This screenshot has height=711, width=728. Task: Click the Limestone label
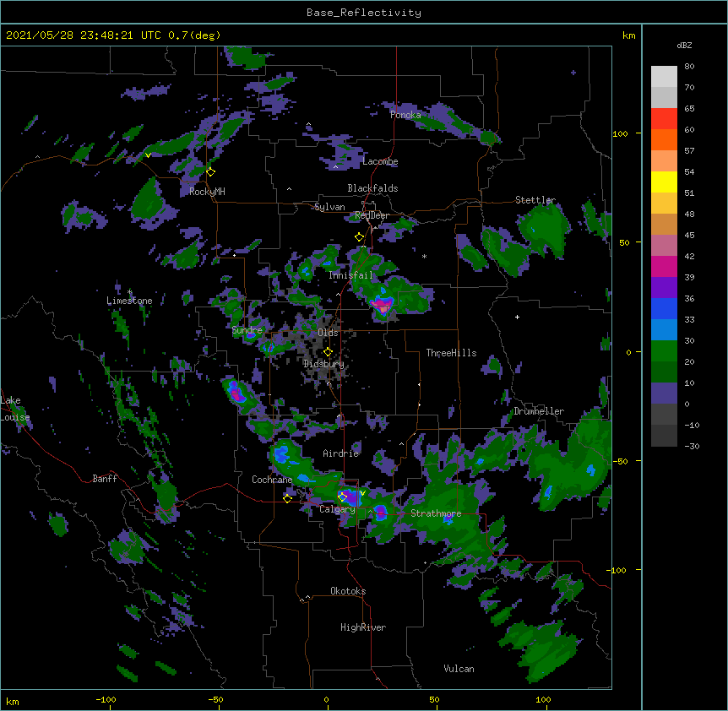[x=129, y=301]
